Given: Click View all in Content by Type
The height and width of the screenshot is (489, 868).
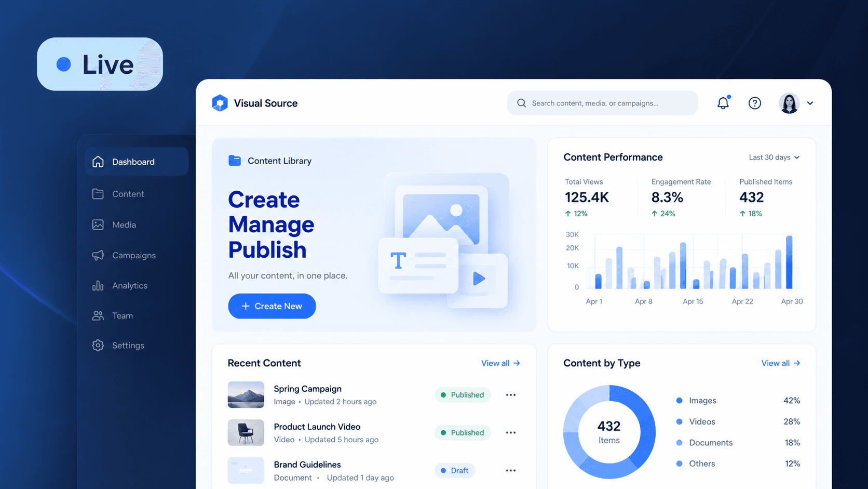Looking at the screenshot, I should [781, 363].
